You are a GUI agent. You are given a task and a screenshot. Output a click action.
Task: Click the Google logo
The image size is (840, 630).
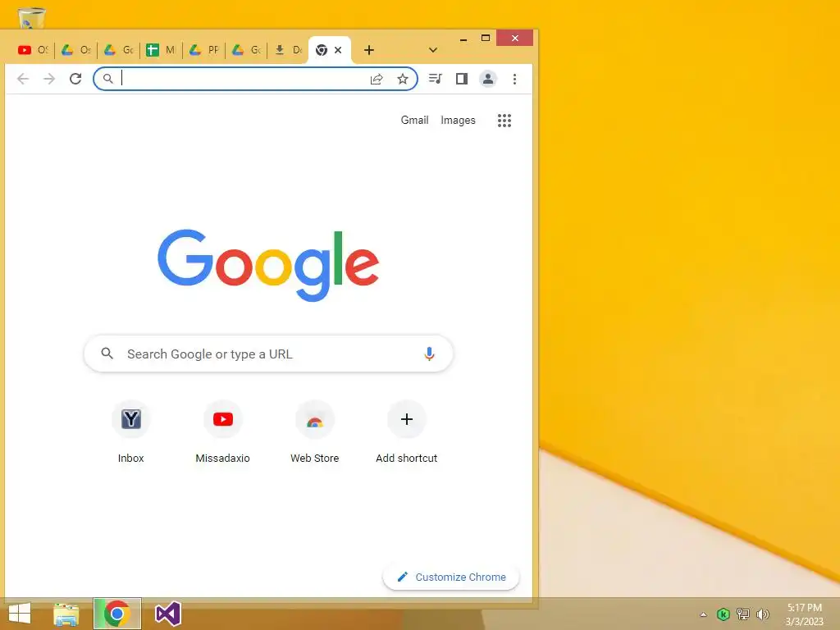tap(268, 265)
